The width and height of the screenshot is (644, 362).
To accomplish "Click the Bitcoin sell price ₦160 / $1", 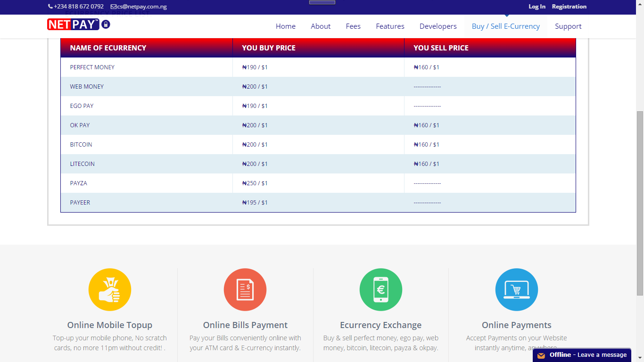I will tap(426, 145).
